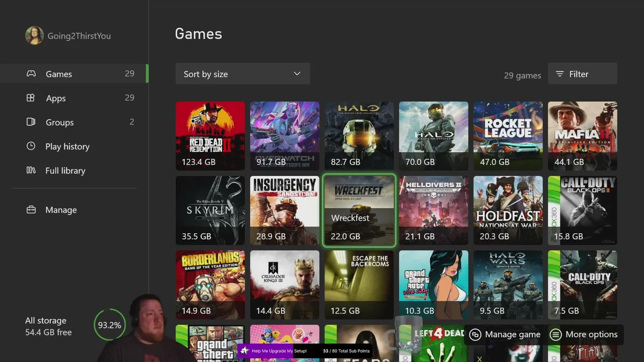Open More options
Viewport: 644px width, 362px height.
584,334
